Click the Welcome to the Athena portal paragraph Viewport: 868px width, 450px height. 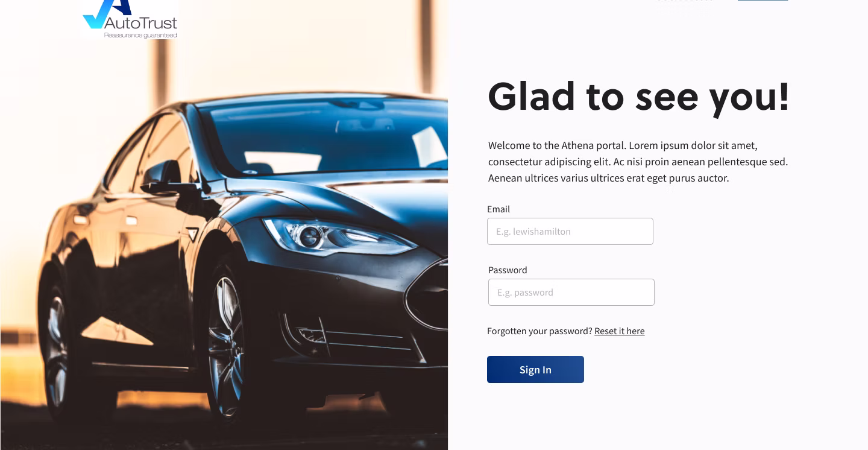(638, 162)
